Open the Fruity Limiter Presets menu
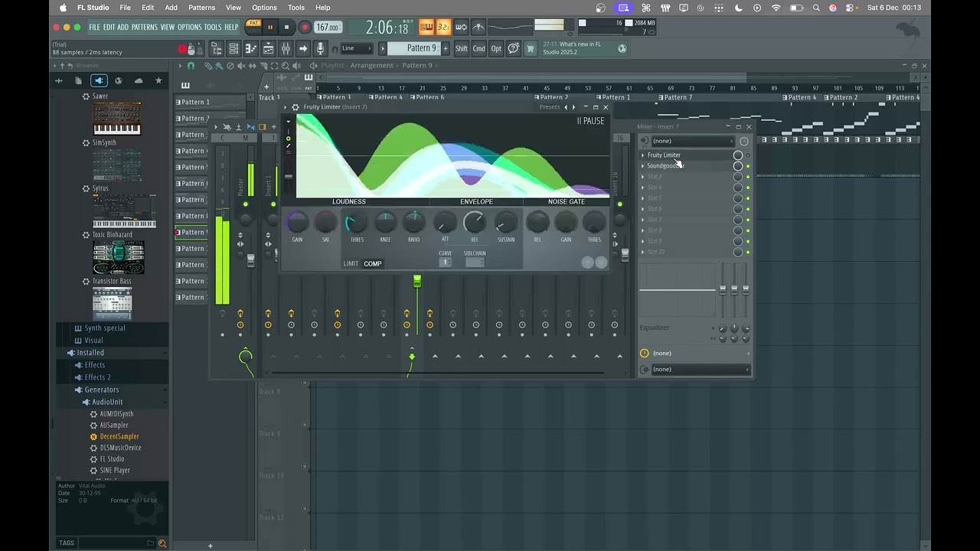Viewport: 980px width, 551px height. coord(550,107)
